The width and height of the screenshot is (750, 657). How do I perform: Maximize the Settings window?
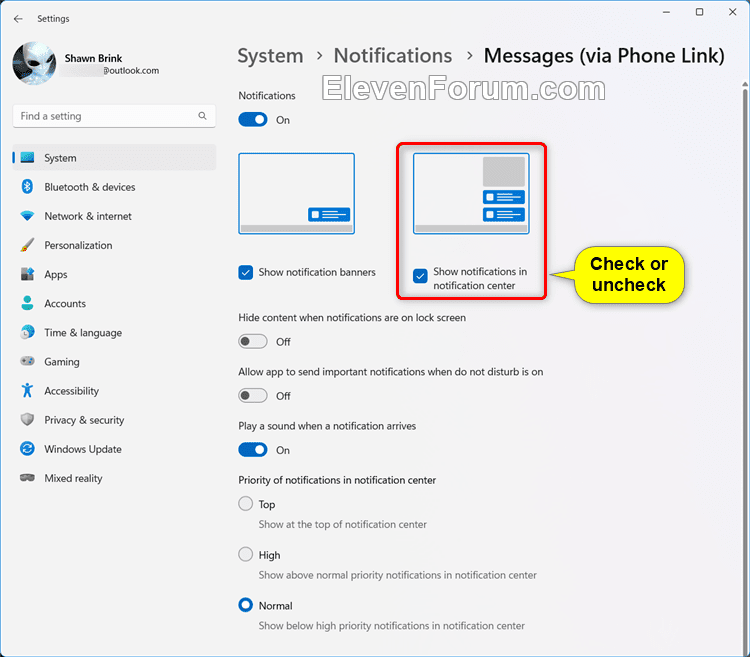click(699, 12)
